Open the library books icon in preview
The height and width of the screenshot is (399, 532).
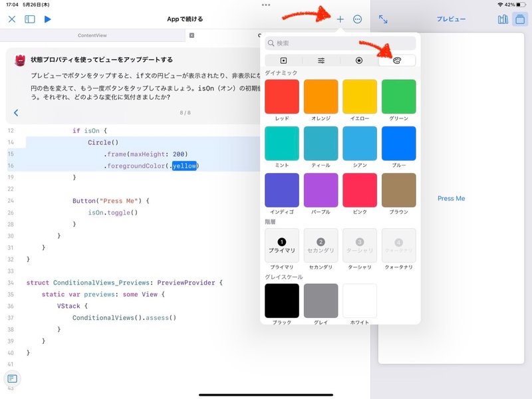tap(503, 19)
